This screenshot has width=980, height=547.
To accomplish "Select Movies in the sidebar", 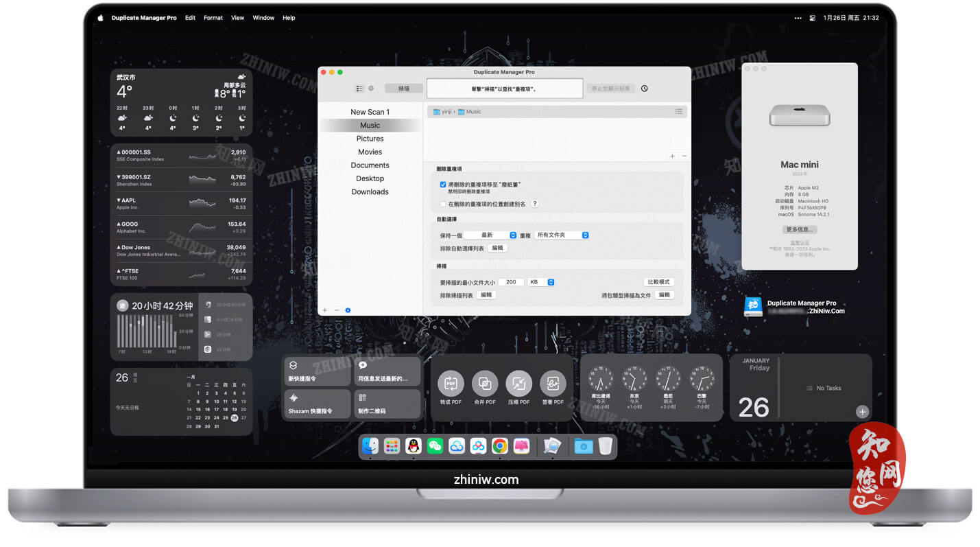I will tap(370, 152).
